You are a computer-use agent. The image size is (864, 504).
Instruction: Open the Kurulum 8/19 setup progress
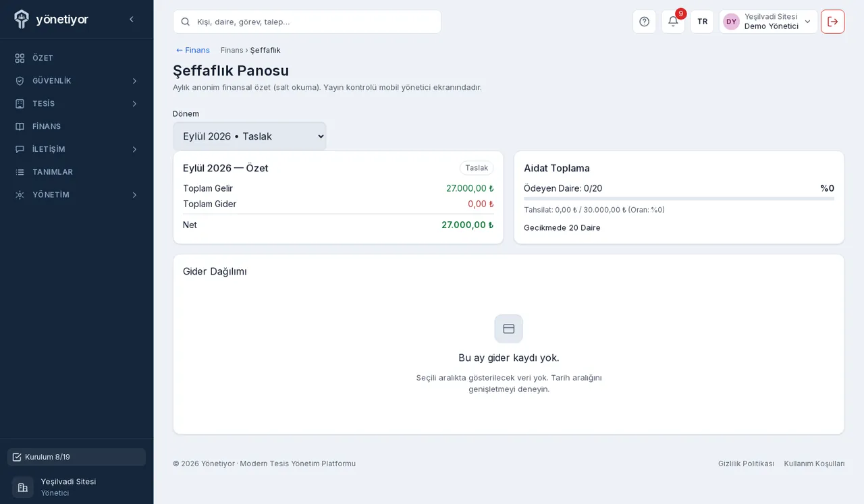pos(76,457)
